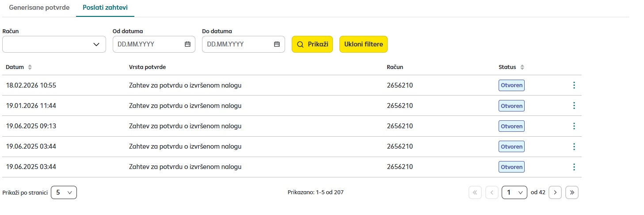This screenshot has height=215, width=644.
Task: Click the Ukloni filtere button
Action: click(363, 44)
